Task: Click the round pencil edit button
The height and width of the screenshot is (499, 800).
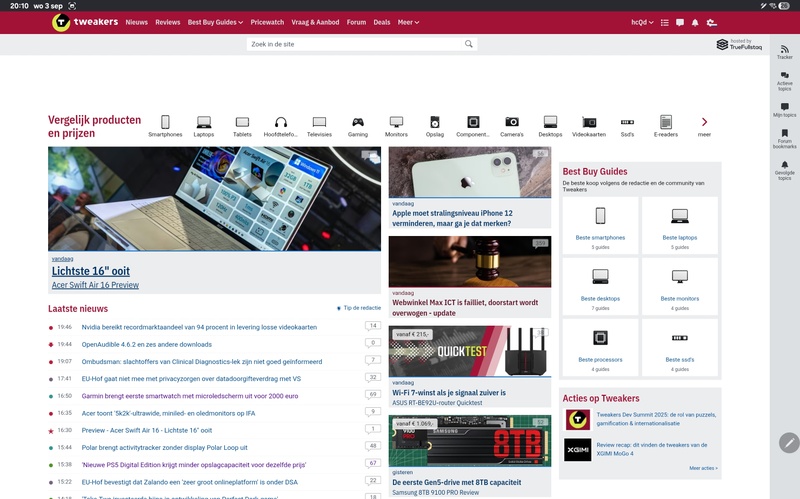Action: point(789,443)
